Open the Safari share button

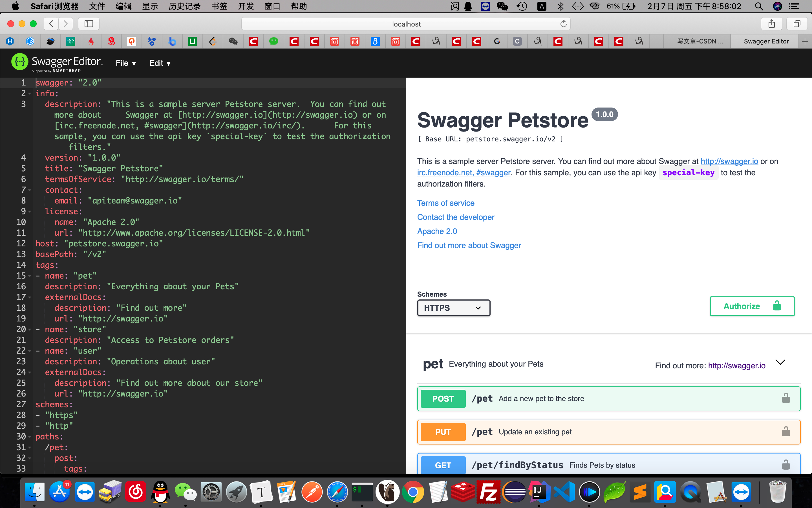pyautogui.click(x=772, y=23)
